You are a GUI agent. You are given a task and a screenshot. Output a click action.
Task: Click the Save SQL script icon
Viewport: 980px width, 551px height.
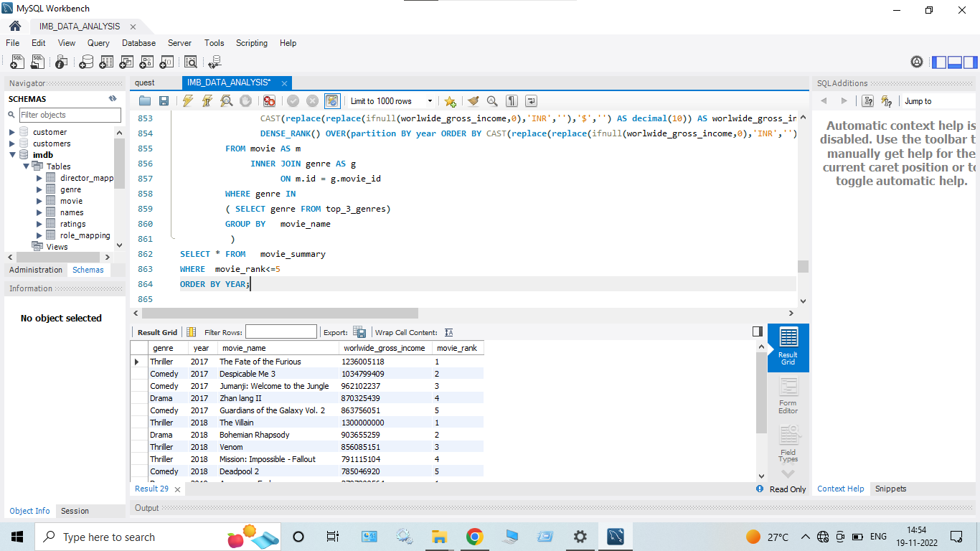pos(164,100)
